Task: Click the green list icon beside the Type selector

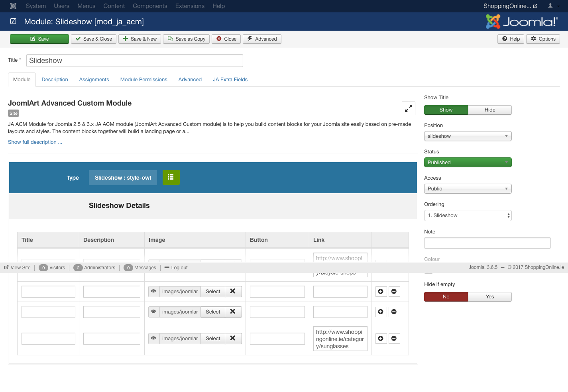Action: tap(171, 177)
